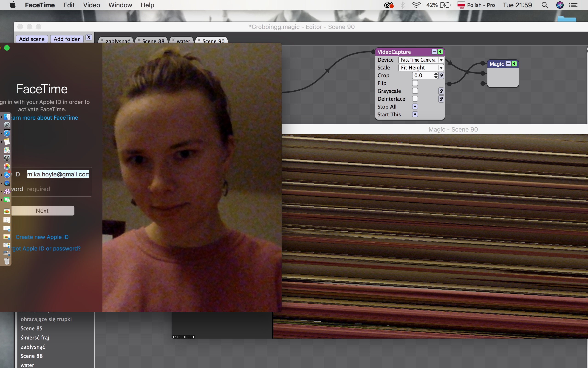This screenshot has height=368, width=588.
Task: Click the Next button in FaceTime
Action: tap(42, 210)
